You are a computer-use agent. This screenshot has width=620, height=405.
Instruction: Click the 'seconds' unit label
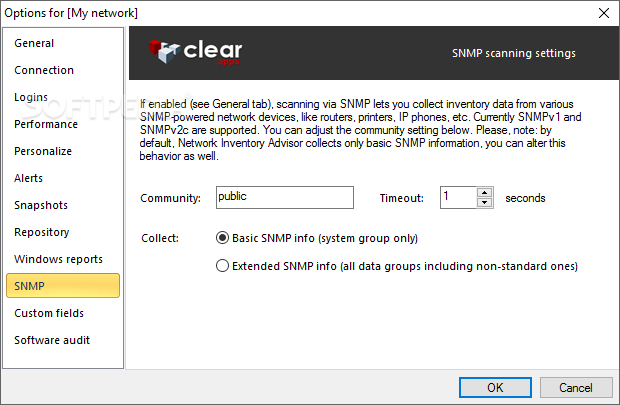pyautogui.click(x=525, y=198)
